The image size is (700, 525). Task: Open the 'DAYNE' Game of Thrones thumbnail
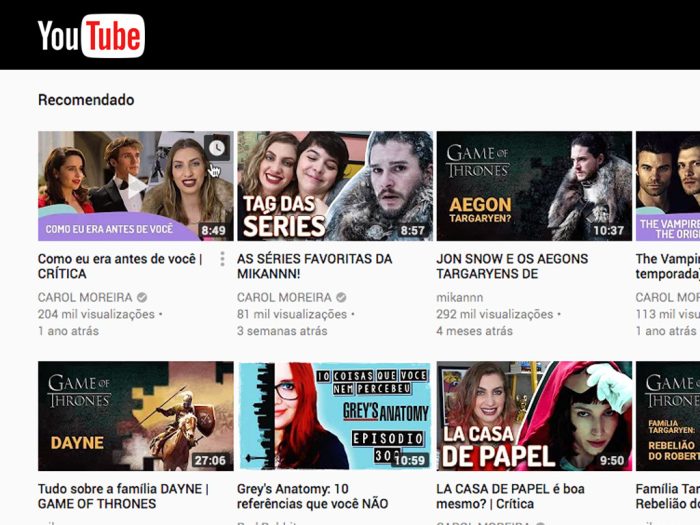click(x=136, y=416)
